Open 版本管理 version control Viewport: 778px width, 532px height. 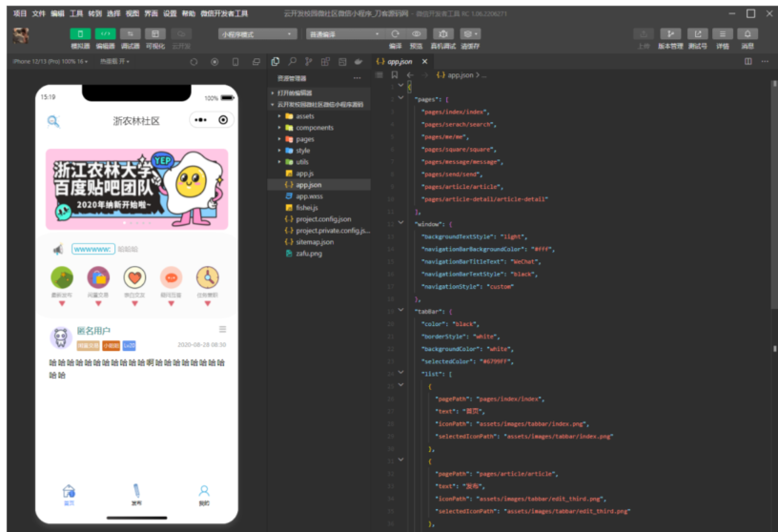[x=670, y=33]
